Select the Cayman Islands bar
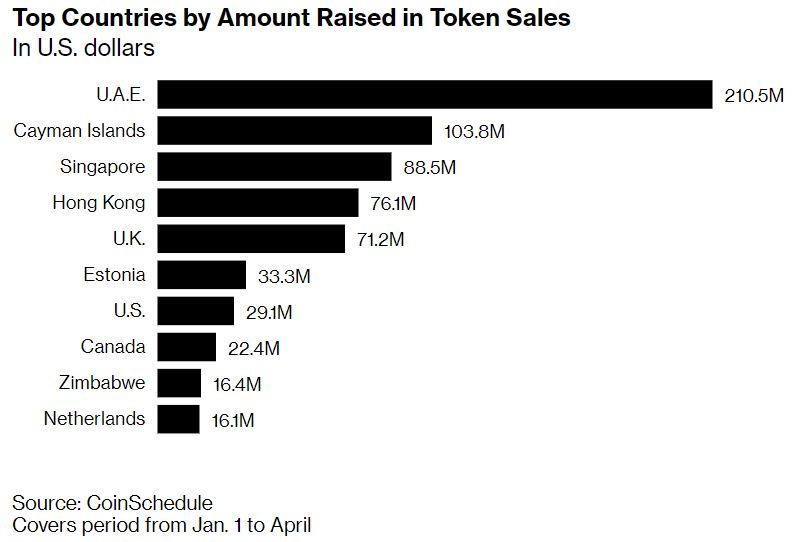This screenshot has height=542, width=798. click(x=294, y=131)
